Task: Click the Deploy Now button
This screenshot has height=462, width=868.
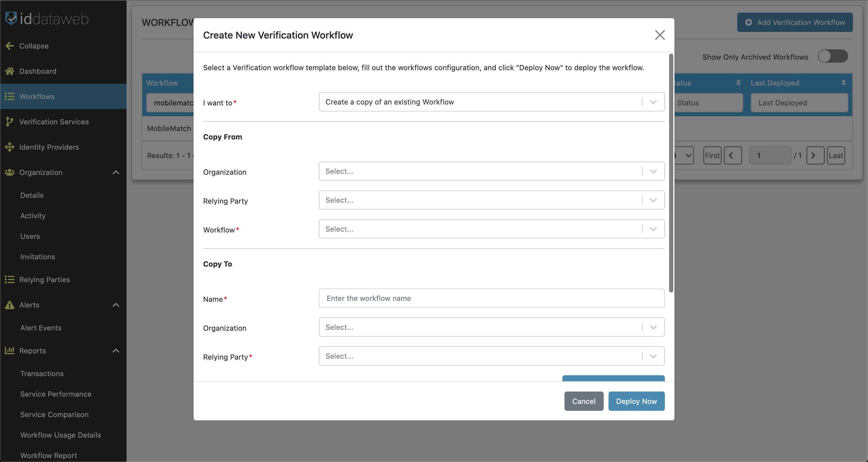Action: click(x=636, y=401)
